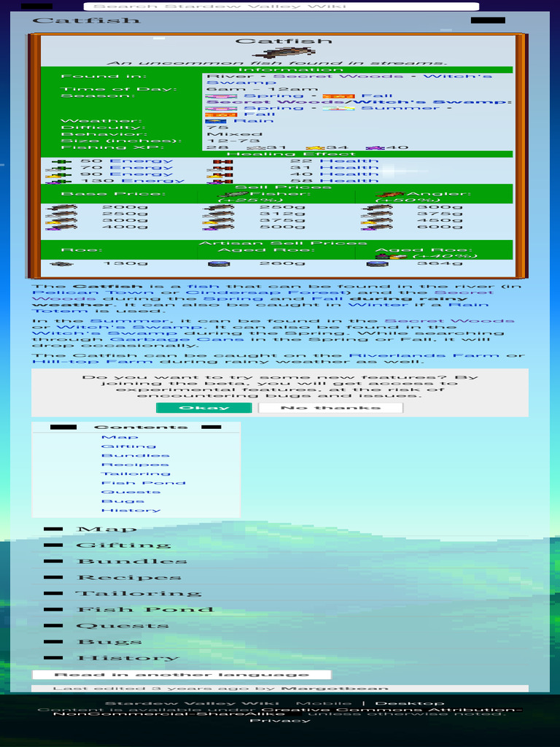
Task: Click the iridium catfish icon beside 400g
Action: pos(61,228)
